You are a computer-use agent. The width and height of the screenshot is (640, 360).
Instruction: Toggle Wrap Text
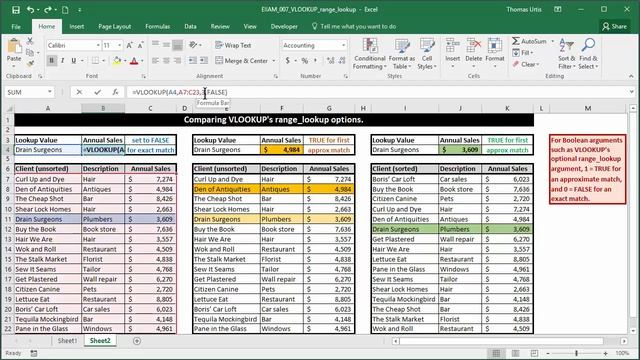(233, 45)
